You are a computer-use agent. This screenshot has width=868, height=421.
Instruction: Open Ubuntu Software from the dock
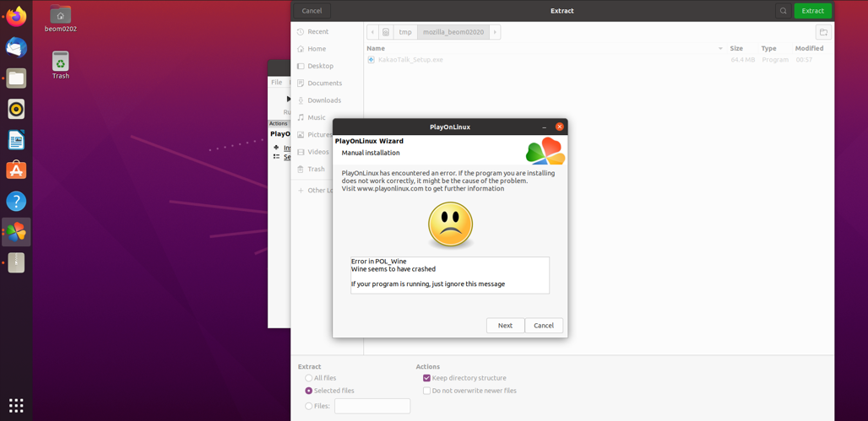16,170
